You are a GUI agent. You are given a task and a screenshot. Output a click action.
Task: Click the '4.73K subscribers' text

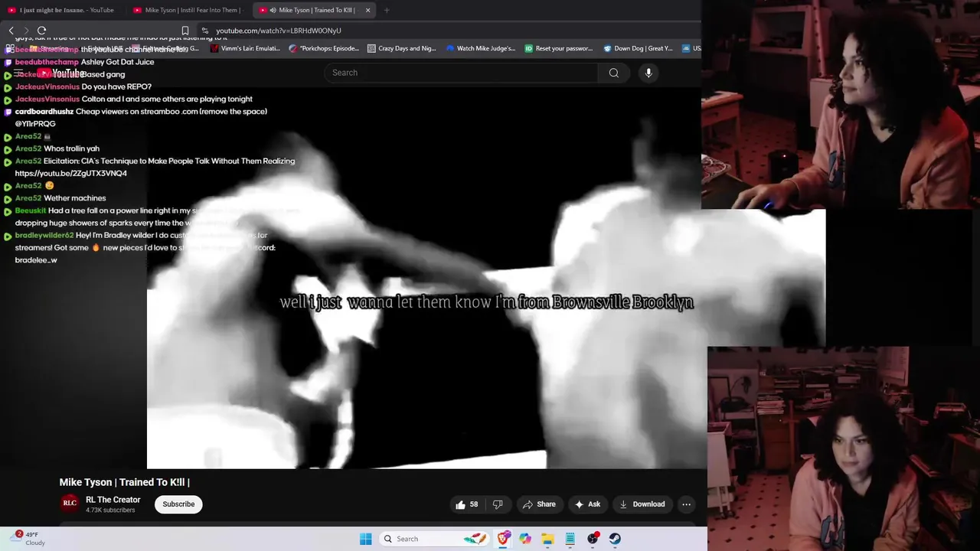click(x=110, y=510)
